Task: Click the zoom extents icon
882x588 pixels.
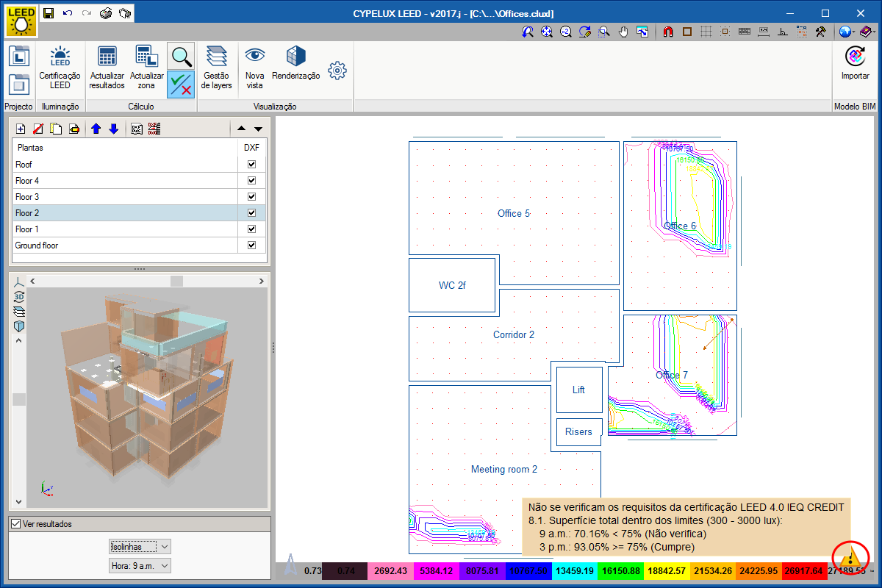Action: point(547,32)
